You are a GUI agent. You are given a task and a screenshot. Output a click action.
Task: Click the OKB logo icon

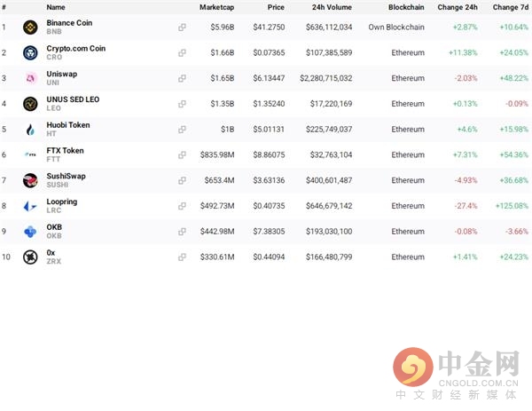(x=30, y=232)
